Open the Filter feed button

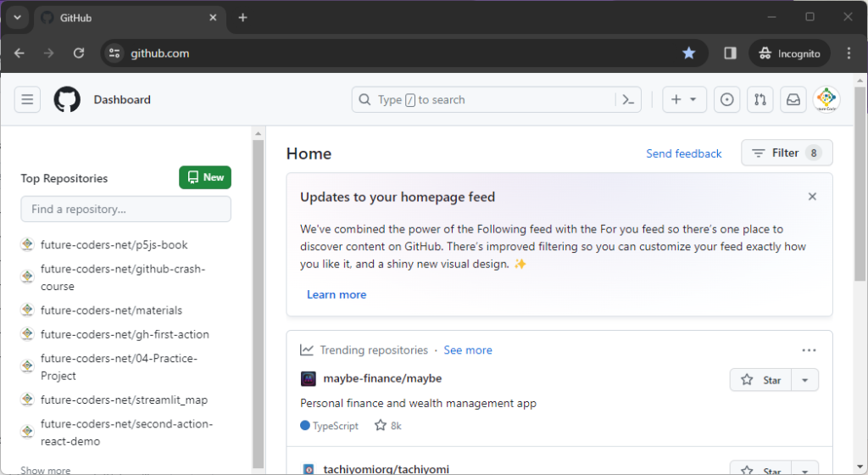(787, 153)
